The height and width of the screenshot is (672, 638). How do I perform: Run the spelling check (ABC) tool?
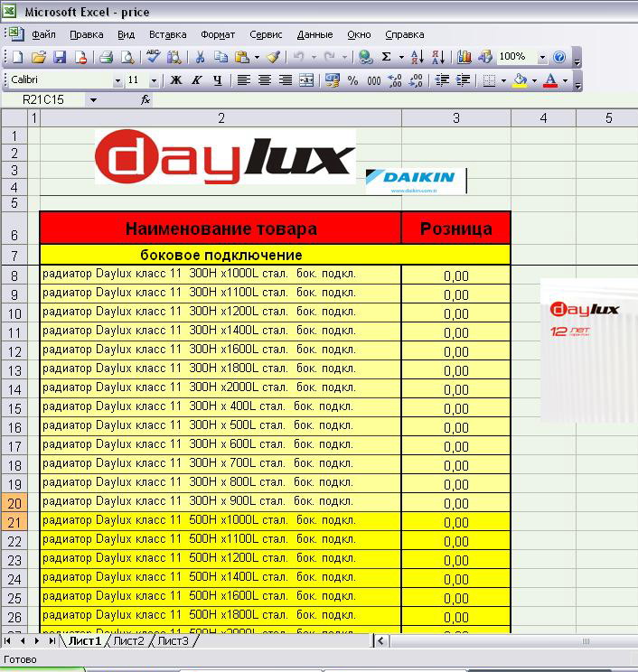tap(153, 57)
